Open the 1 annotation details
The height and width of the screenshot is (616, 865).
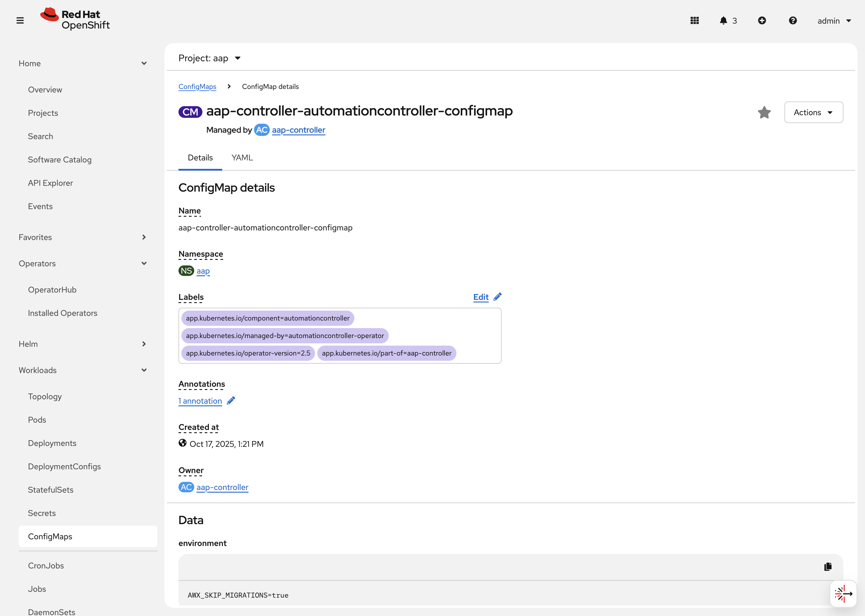coord(200,401)
